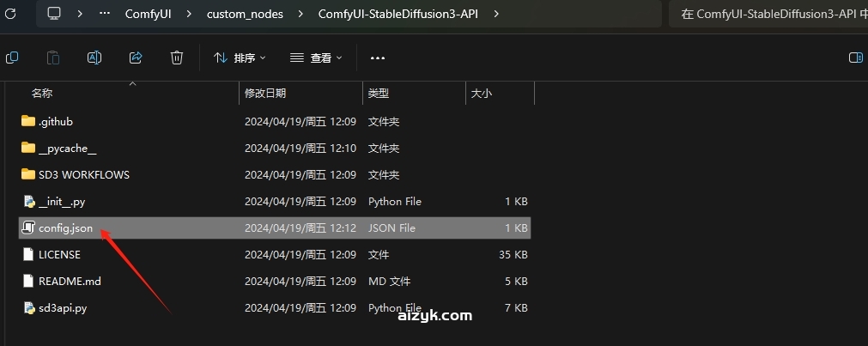Click the Refresh icon in address bar
The height and width of the screenshot is (346, 868).
10,13
